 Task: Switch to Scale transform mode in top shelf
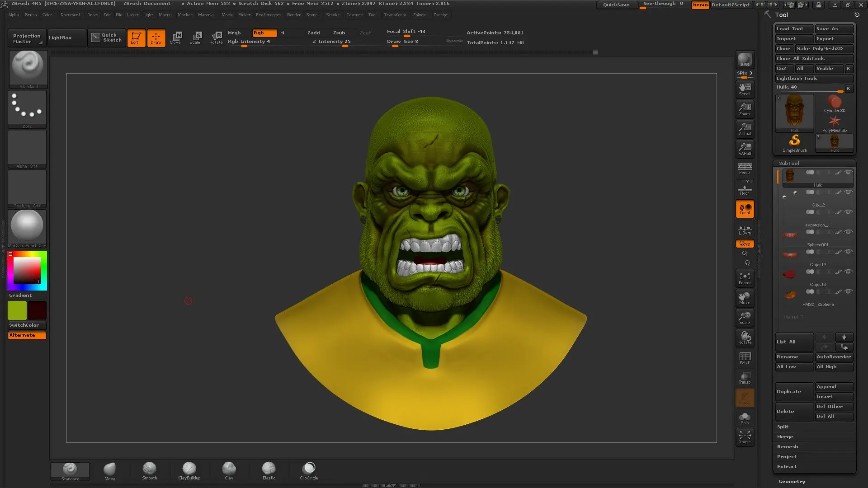(x=195, y=38)
